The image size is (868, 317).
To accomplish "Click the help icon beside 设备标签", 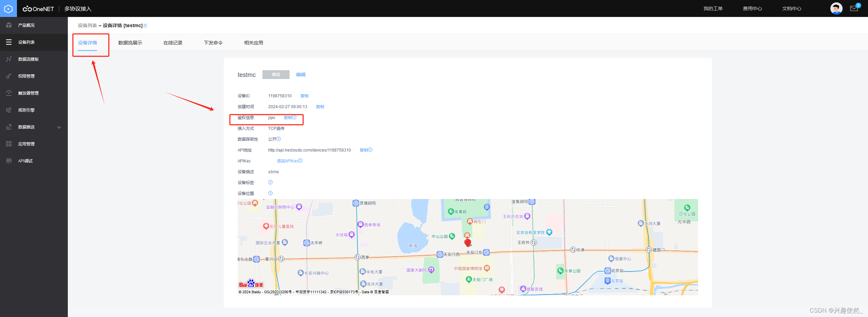I will point(270,182).
